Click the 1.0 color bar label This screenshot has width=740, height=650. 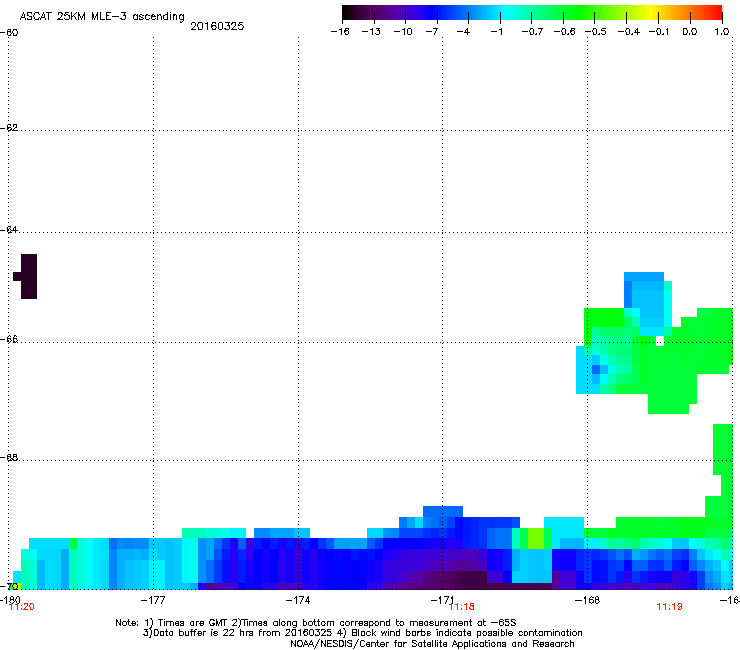(722, 32)
